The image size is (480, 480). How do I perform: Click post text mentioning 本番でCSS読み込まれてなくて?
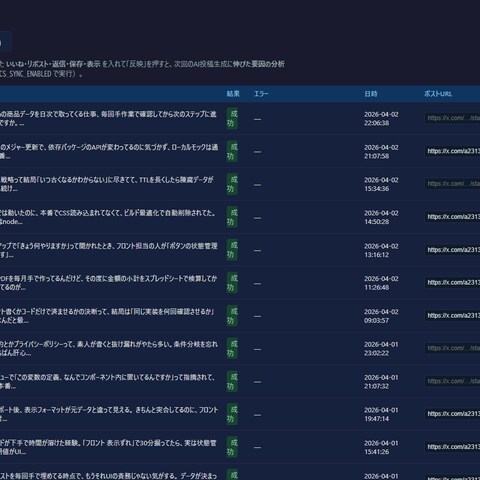point(108,217)
